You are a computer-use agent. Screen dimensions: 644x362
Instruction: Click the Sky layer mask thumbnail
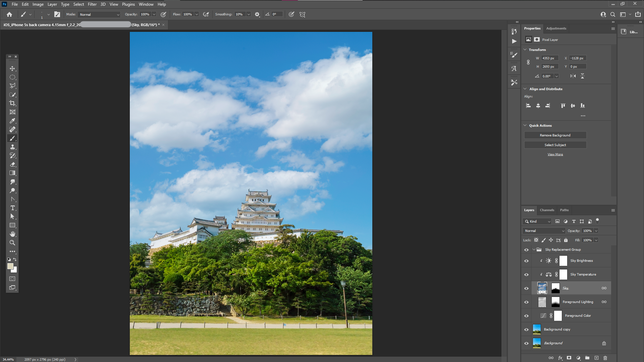(555, 288)
